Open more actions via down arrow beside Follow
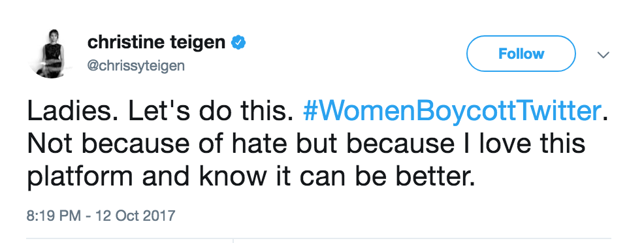The width and height of the screenshot is (644, 243). point(603,55)
